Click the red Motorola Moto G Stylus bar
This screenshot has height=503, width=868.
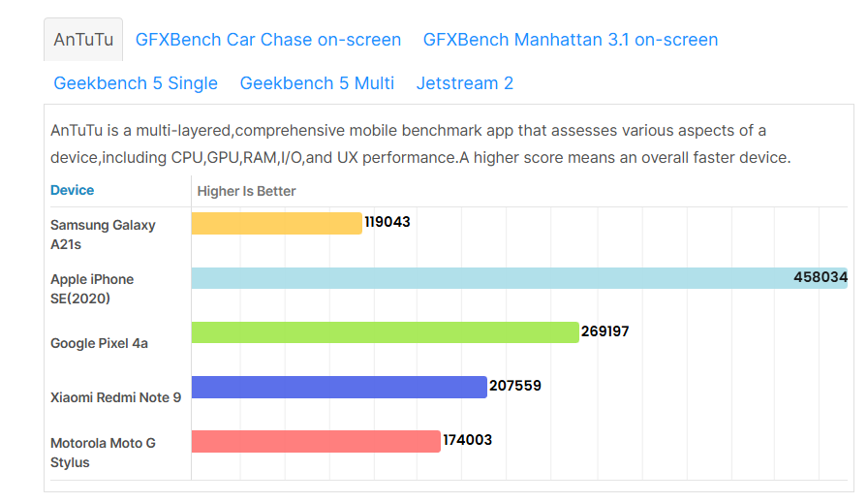(315, 441)
